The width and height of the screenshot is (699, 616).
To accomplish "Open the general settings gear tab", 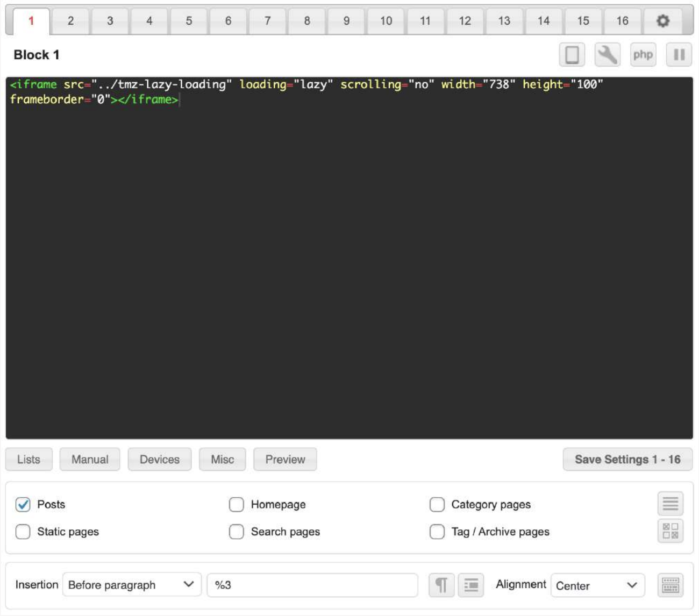I will pos(662,21).
